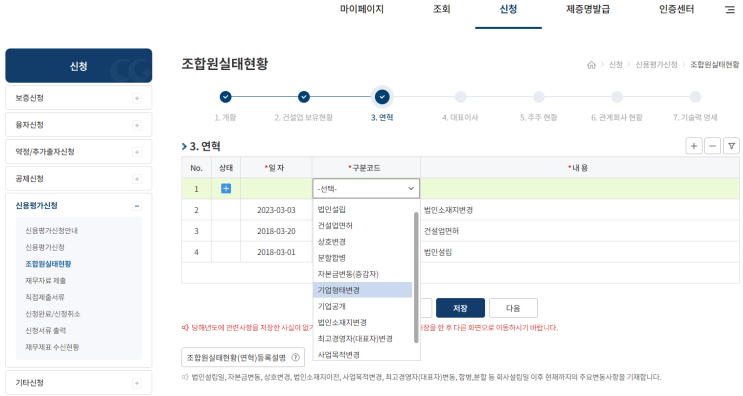Select 건설업면허 from dropdown list

click(362, 225)
